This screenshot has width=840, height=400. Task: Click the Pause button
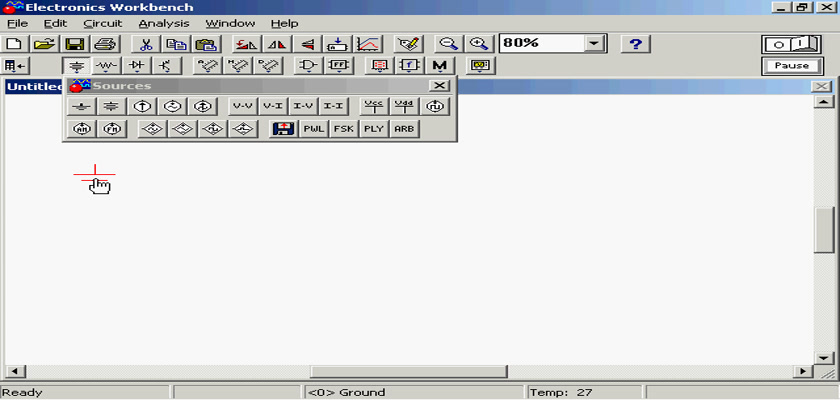(792, 66)
